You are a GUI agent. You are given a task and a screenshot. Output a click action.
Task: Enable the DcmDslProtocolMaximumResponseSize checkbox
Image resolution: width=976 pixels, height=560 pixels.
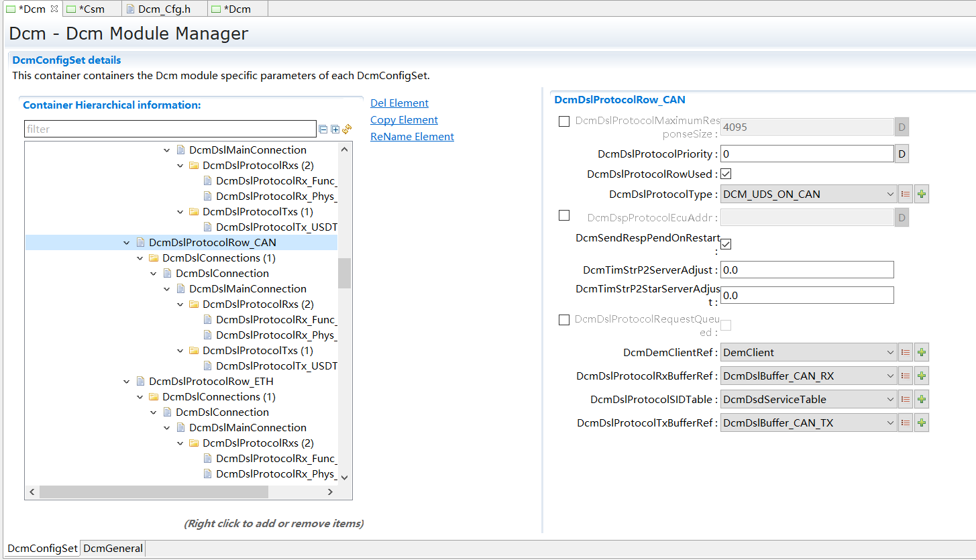(564, 121)
